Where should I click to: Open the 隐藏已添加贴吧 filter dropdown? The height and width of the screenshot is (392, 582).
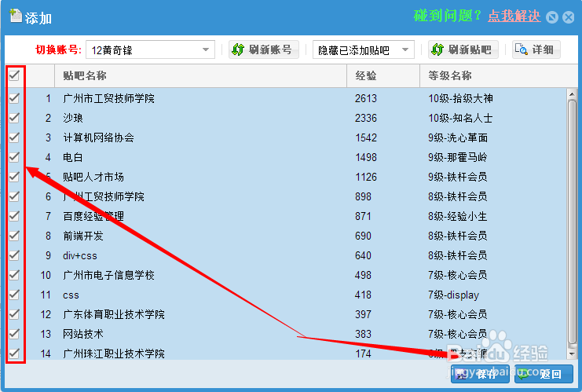364,49
